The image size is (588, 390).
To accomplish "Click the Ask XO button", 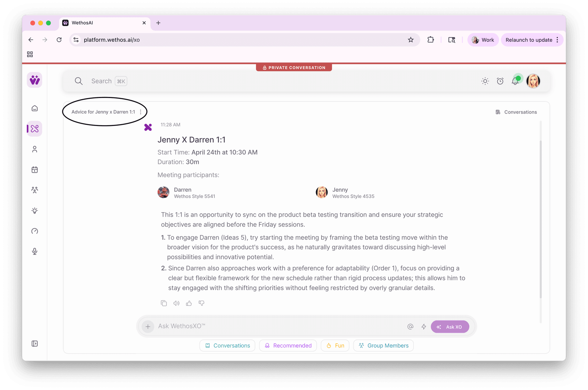I will (x=450, y=326).
